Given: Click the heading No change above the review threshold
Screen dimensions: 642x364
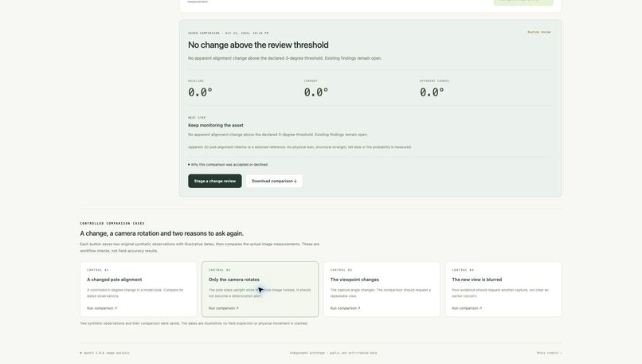Looking at the screenshot, I should pyautogui.click(x=258, y=45).
